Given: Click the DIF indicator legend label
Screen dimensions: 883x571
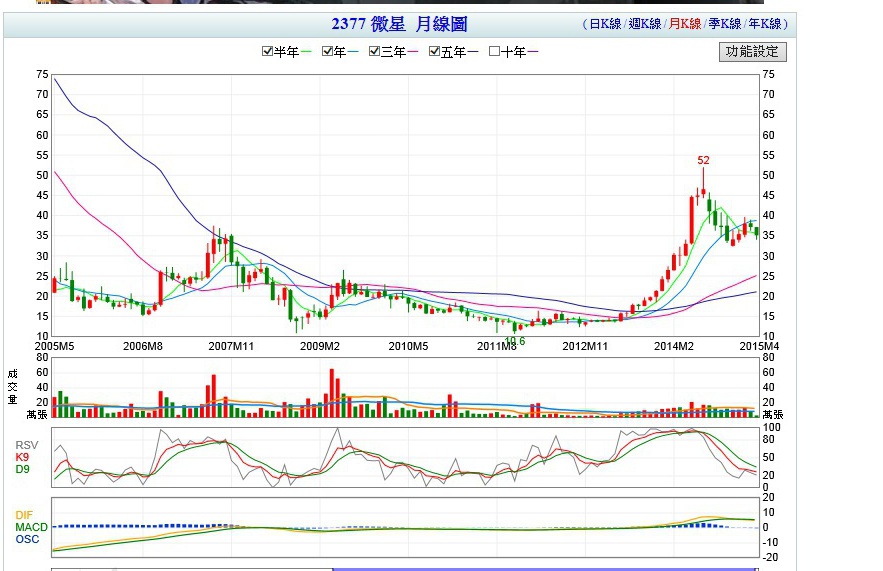Looking at the screenshot, I should pyautogui.click(x=24, y=515).
